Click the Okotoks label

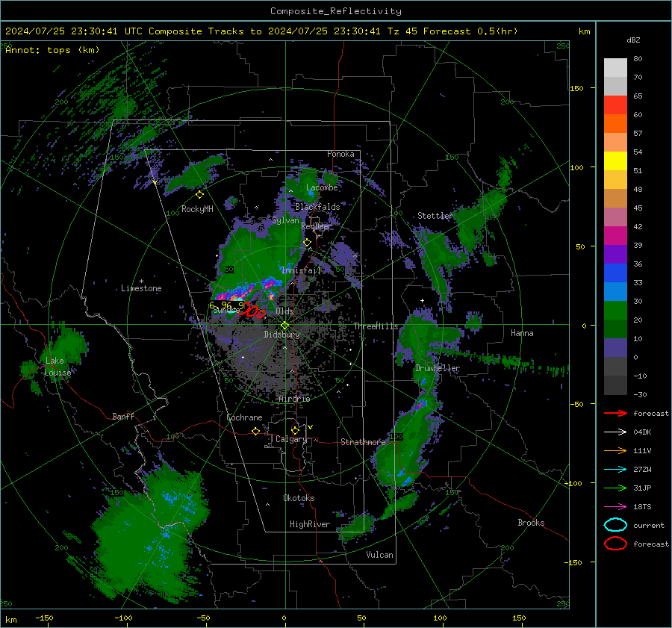[299, 498]
